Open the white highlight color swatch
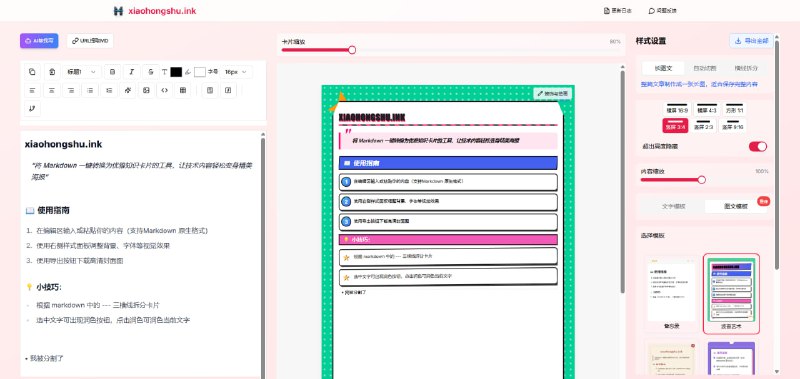Screen dimensions: 800x379 point(199,72)
